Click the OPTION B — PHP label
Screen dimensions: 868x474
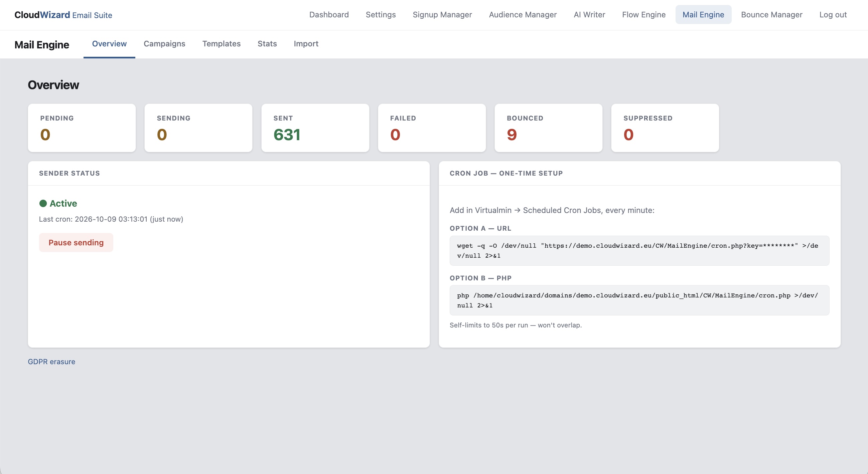[480, 278]
